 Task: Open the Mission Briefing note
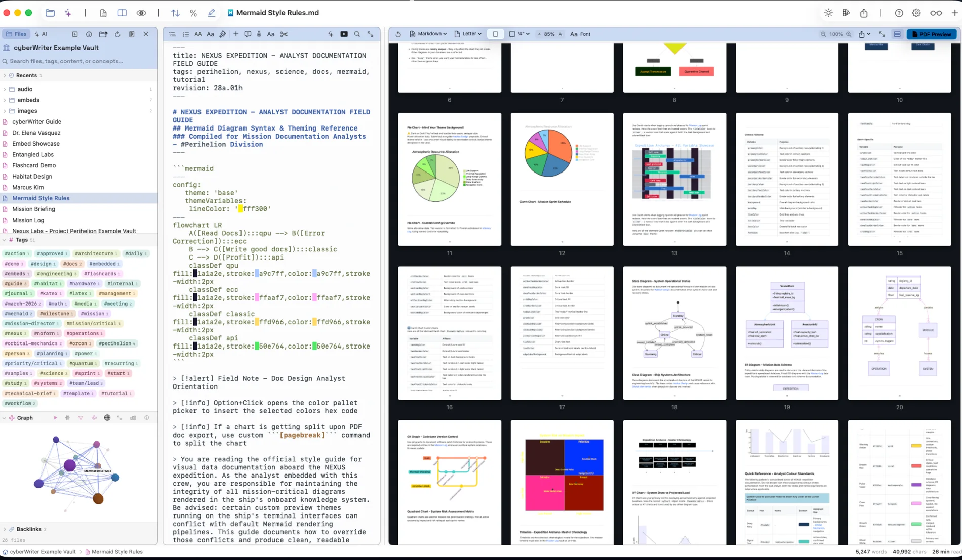point(33,209)
